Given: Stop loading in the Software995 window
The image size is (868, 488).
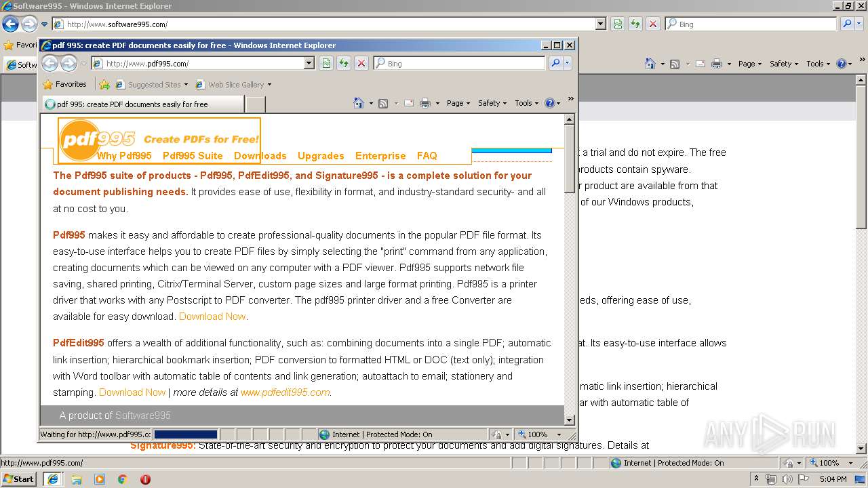Looking at the screenshot, I should pyautogui.click(x=653, y=24).
